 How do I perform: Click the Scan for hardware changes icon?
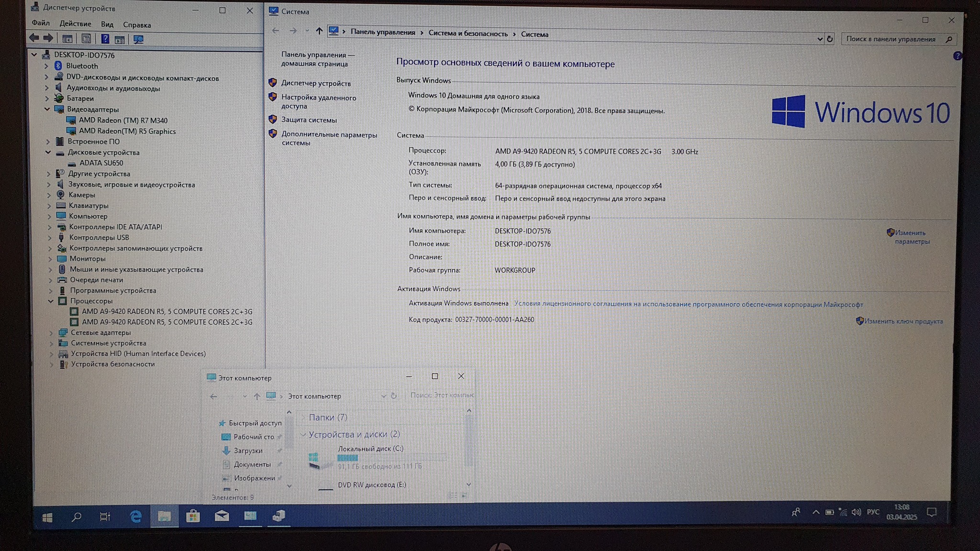click(x=138, y=39)
